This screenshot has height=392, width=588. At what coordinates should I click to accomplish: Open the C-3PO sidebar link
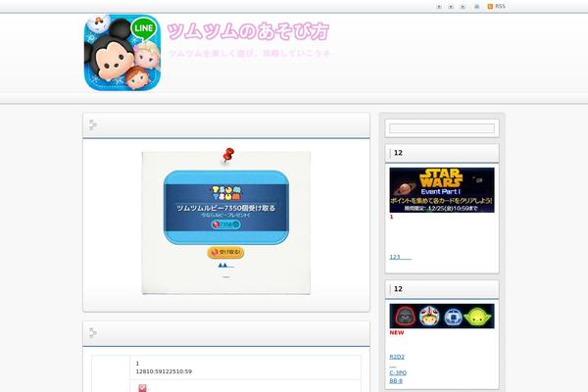pyautogui.click(x=398, y=372)
